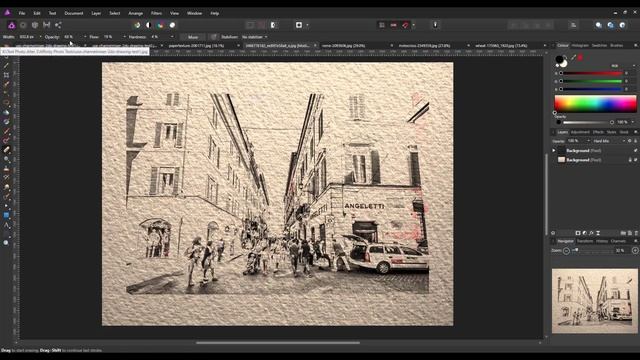Open the Filters menu
The image size is (640, 360).
[x=156, y=13]
